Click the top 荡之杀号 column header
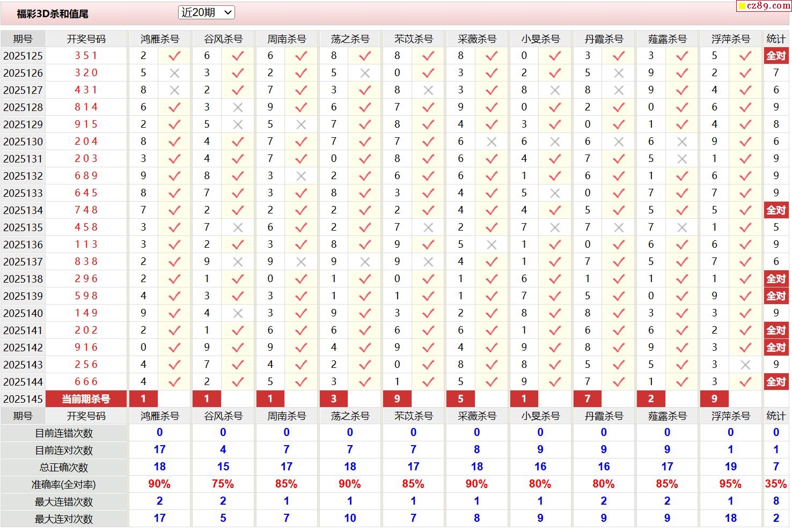 [350, 39]
